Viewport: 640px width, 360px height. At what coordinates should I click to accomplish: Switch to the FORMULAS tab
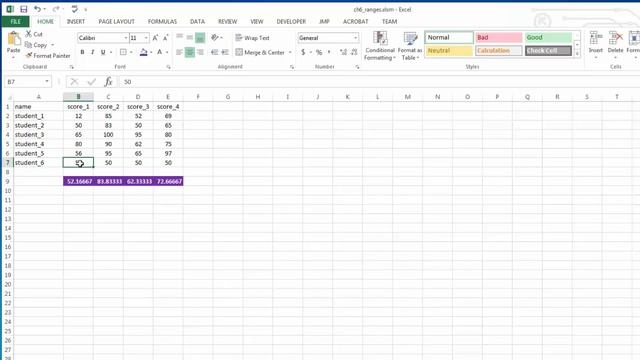coord(162,22)
